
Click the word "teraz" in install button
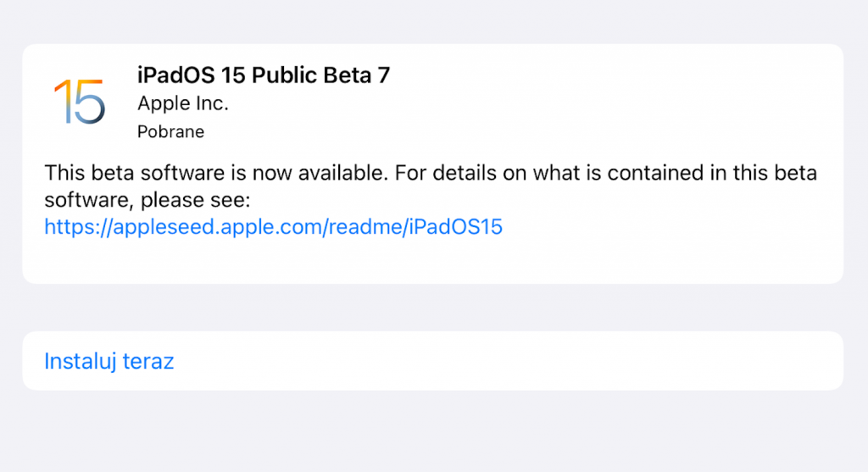pyautogui.click(x=148, y=361)
